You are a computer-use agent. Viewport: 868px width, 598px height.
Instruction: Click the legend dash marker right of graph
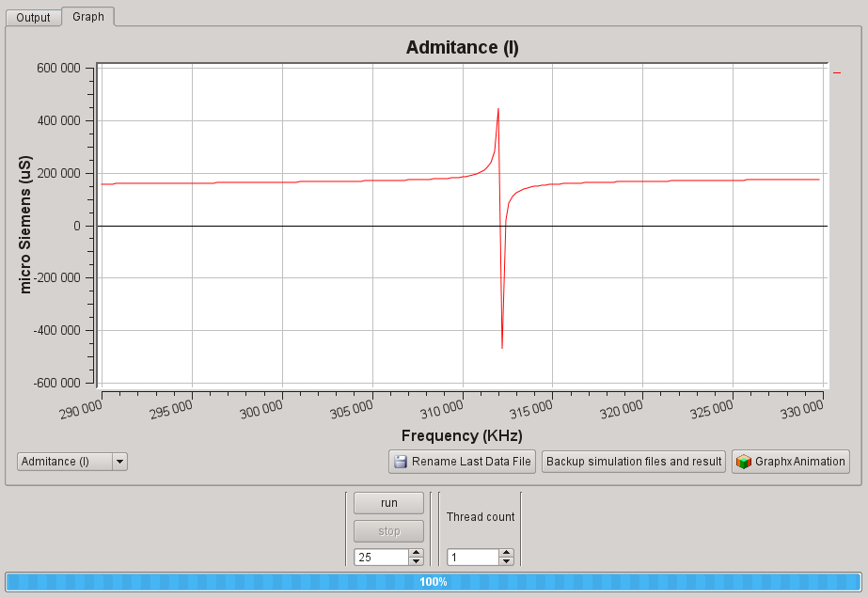pyautogui.click(x=837, y=71)
